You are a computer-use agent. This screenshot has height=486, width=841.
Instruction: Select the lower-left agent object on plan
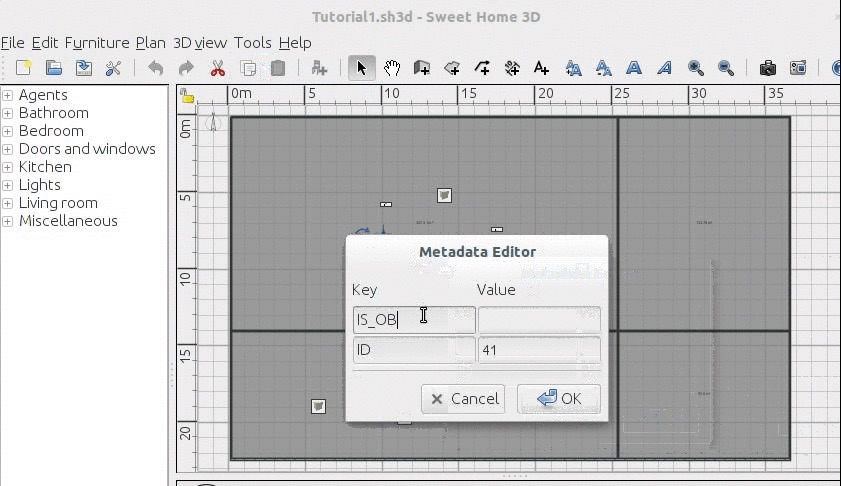319,406
